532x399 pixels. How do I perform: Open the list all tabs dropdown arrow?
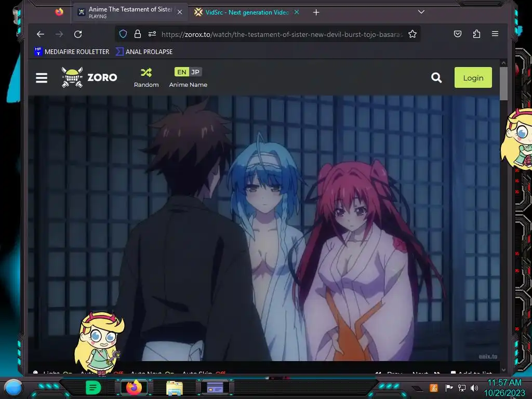tap(421, 12)
